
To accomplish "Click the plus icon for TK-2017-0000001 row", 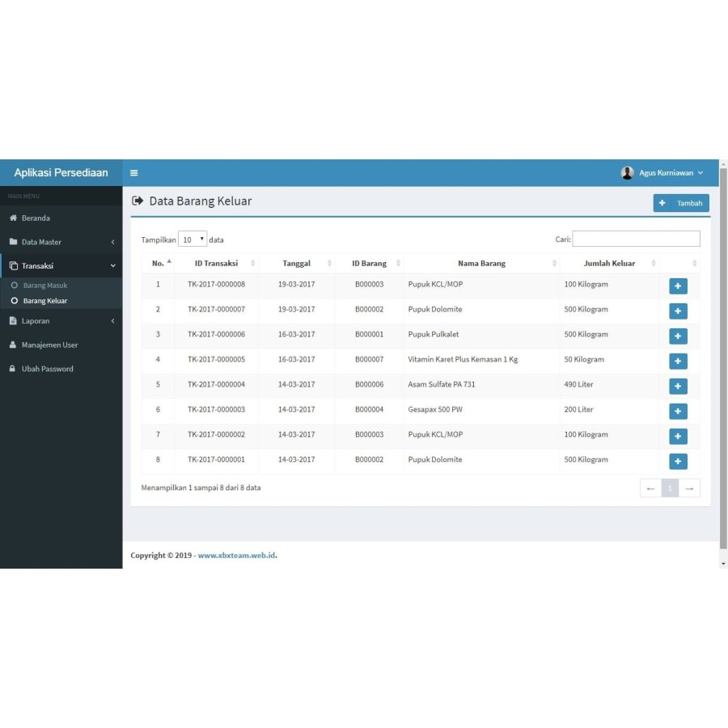I will click(678, 461).
